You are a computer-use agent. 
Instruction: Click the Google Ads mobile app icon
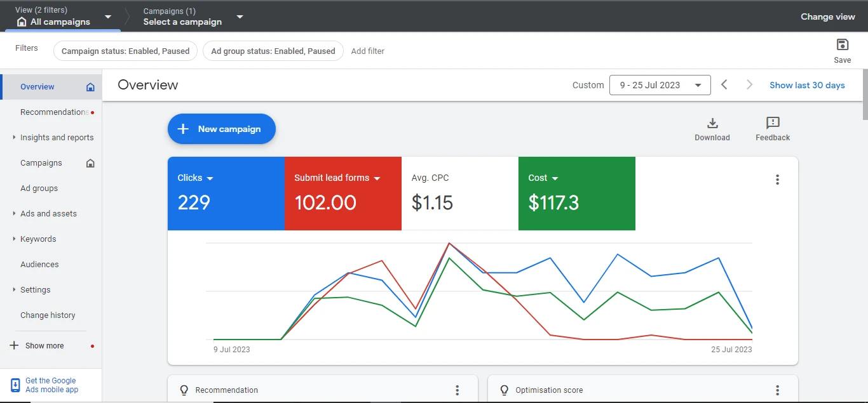(15, 385)
